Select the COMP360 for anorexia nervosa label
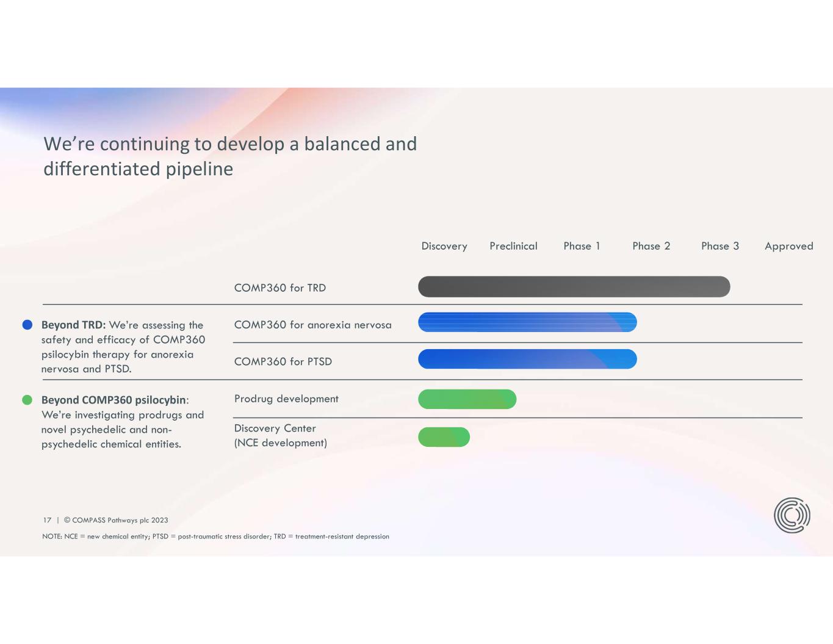The width and height of the screenshot is (833, 644). click(312, 325)
